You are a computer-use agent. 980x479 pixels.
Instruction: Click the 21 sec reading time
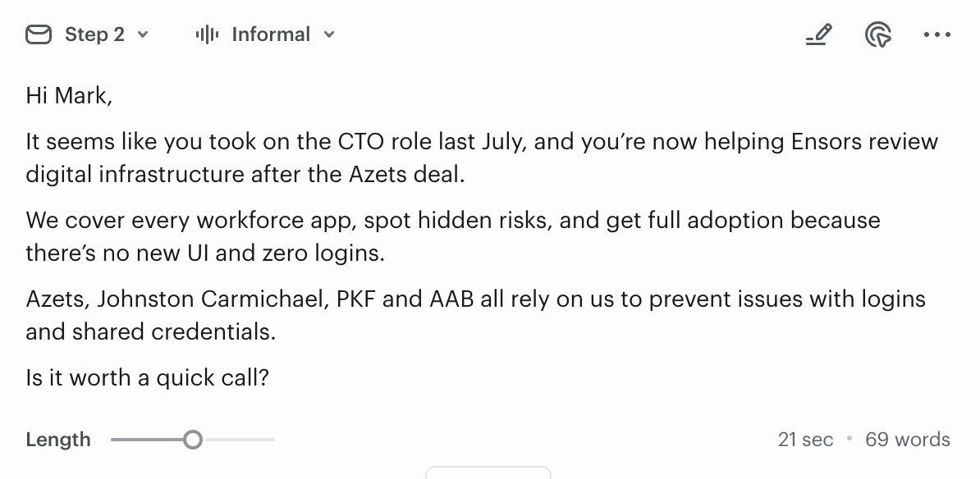pyautogui.click(x=805, y=440)
